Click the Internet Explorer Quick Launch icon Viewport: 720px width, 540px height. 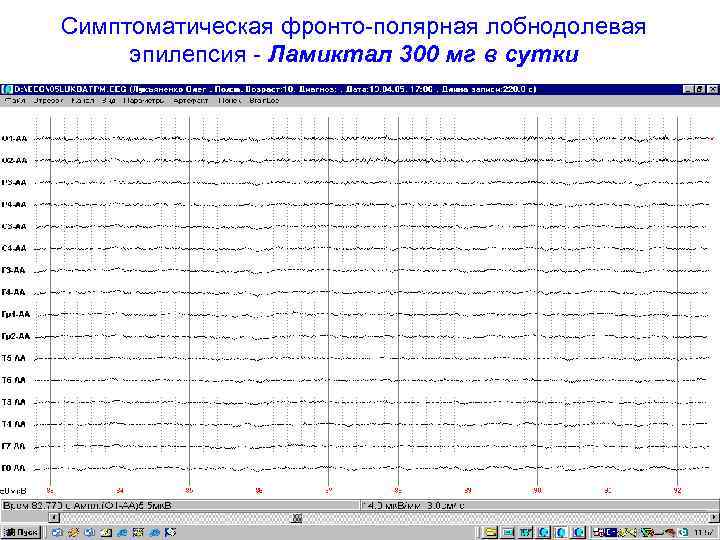tap(123, 532)
